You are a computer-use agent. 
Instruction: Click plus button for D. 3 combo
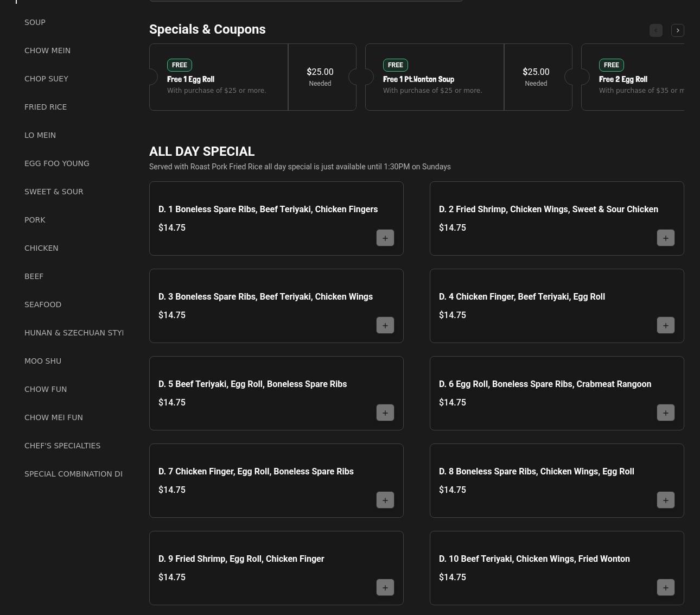point(385,325)
